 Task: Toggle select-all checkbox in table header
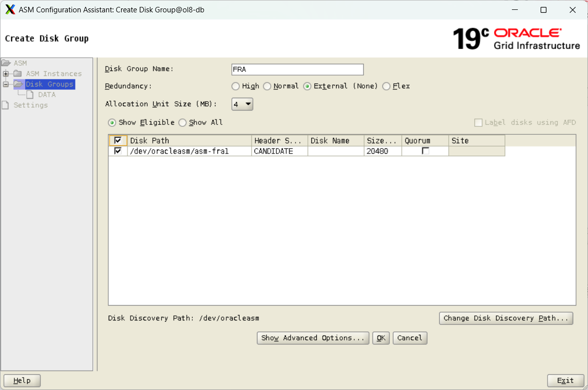coord(118,141)
